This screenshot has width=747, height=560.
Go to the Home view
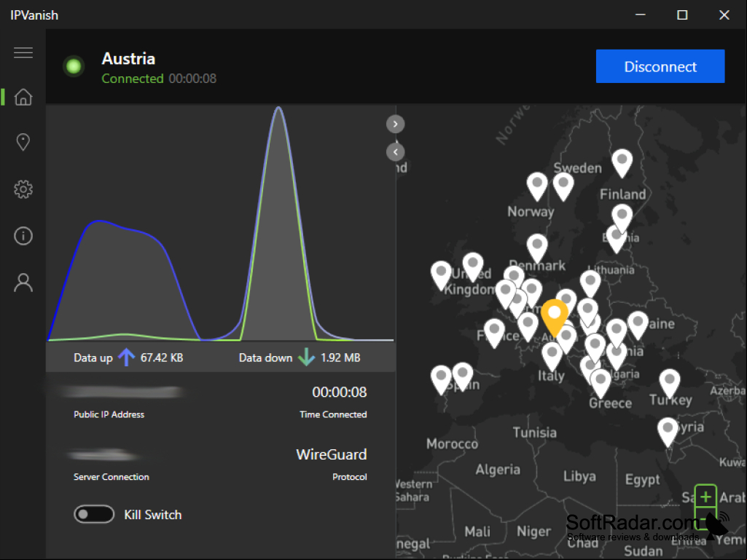(23, 97)
